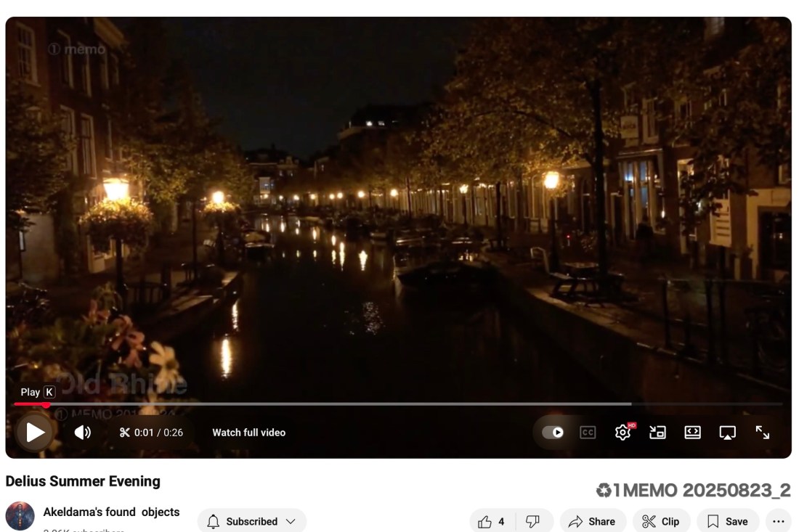The image size is (799, 532).
Task: Toggle closed captions with the CC button
Action: pos(588,433)
